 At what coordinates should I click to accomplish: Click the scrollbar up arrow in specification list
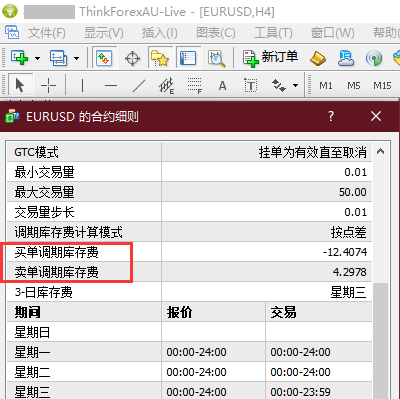[380, 152]
